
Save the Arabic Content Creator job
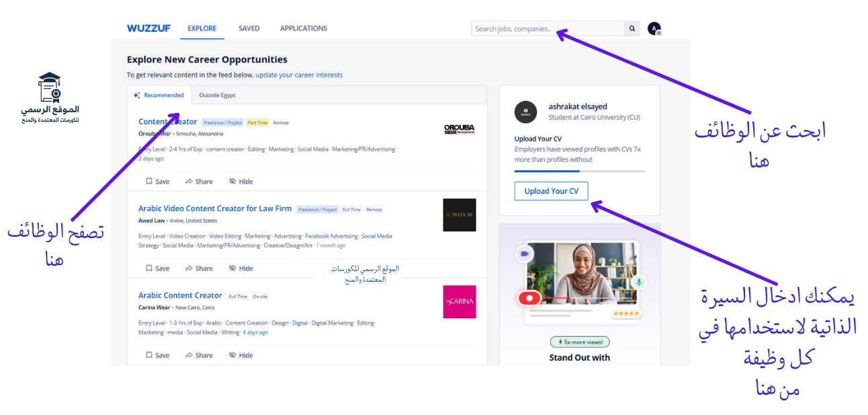coord(158,355)
